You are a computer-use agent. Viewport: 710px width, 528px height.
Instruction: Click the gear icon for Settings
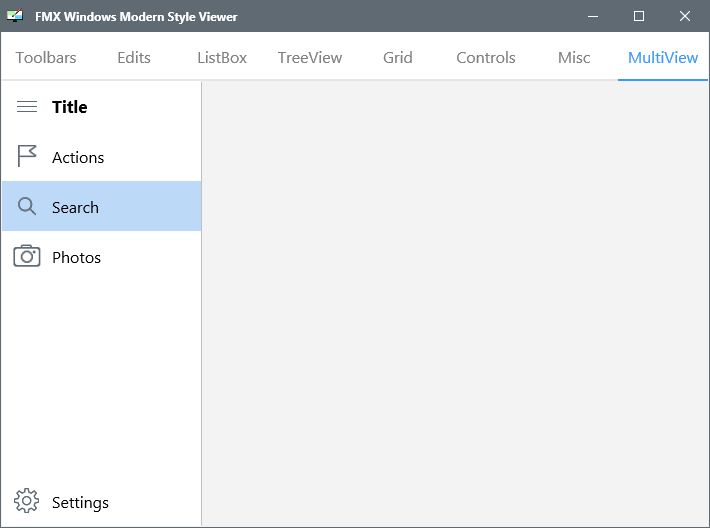pyautogui.click(x=27, y=500)
